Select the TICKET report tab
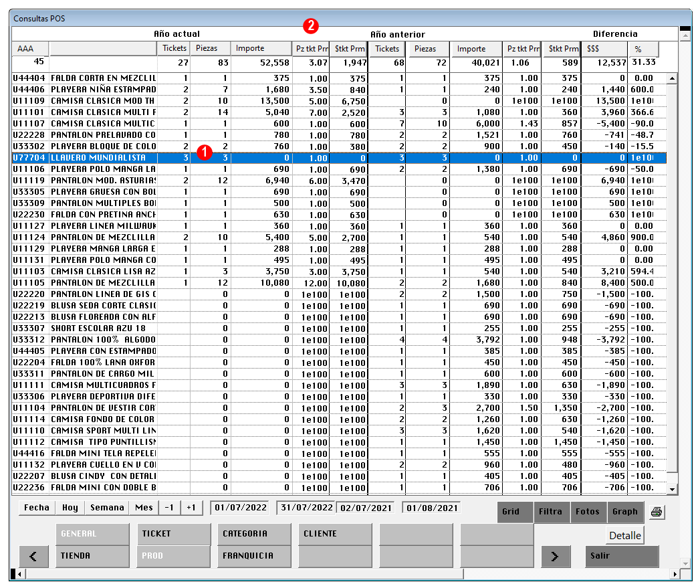Image resolution: width=700 pixels, height=588 pixels. pos(174,534)
